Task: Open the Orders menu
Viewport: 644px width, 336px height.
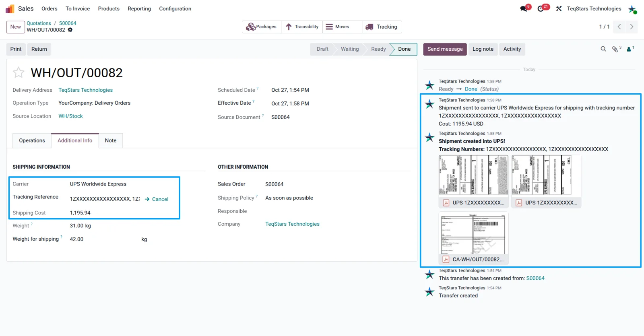Action: click(50, 9)
